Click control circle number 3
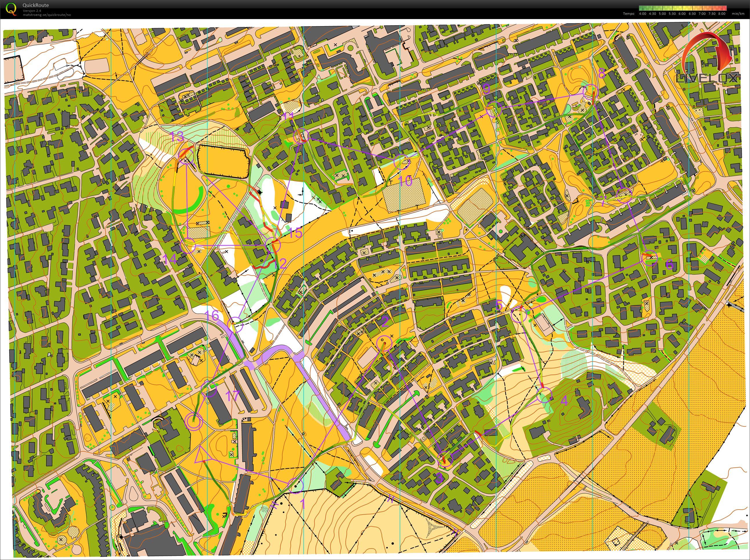Viewport: 750px width, 560px height. point(445,459)
